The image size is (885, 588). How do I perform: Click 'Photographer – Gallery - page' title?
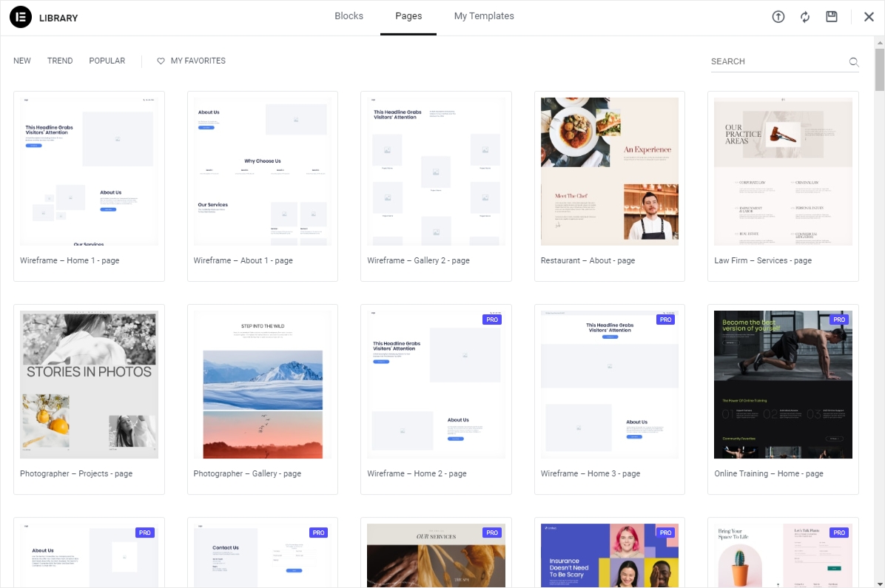click(x=247, y=473)
